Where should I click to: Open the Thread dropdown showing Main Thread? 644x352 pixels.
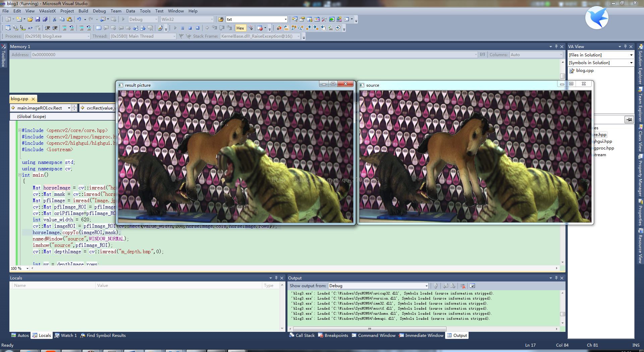(x=174, y=36)
